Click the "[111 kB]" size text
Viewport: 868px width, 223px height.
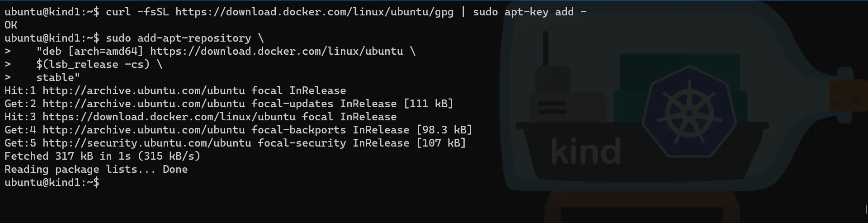click(x=428, y=104)
